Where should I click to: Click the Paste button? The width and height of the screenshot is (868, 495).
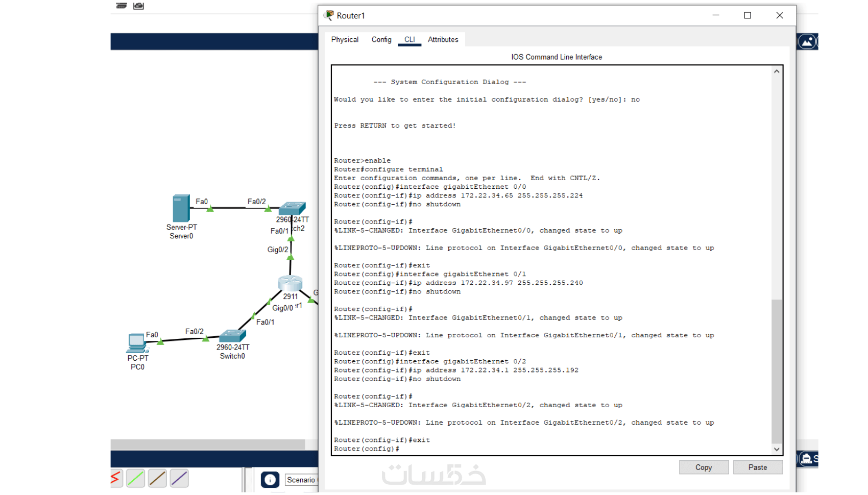pyautogui.click(x=758, y=467)
